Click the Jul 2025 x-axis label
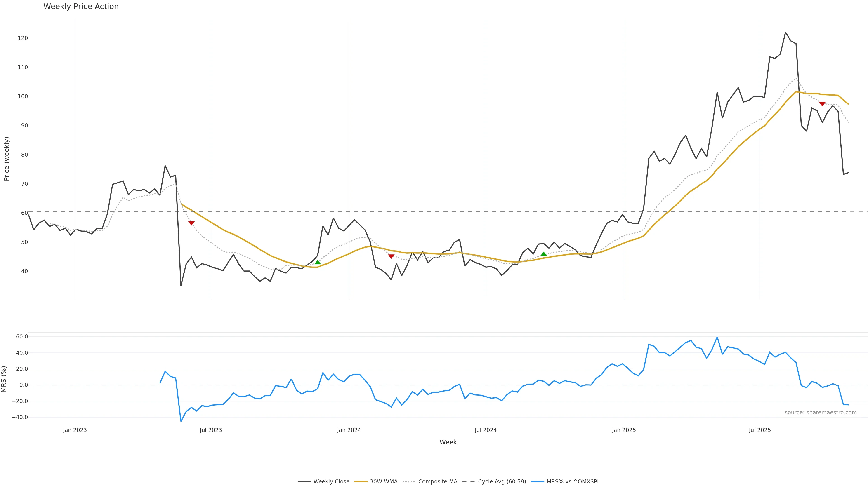The height and width of the screenshot is (488, 868). (x=759, y=430)
